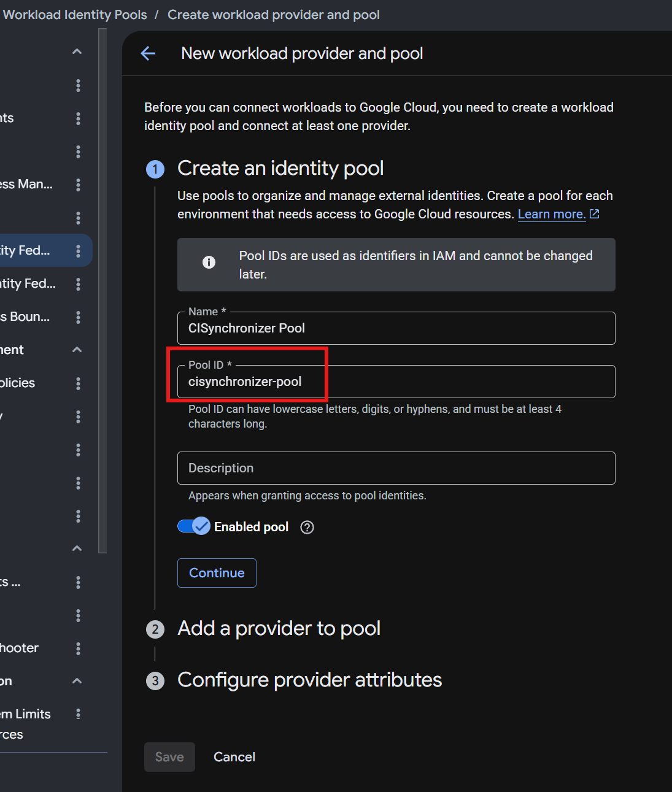Click the Cancel button
Image resolution: width=672 pixels, height=792 pixels.
(x=234, y=757)
